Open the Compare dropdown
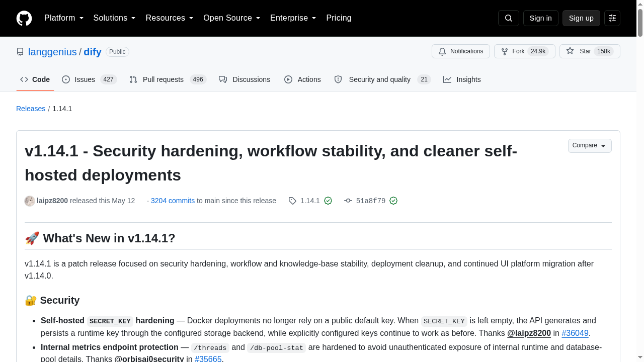The width and height of the screenshot is (644, 362). 590,146
